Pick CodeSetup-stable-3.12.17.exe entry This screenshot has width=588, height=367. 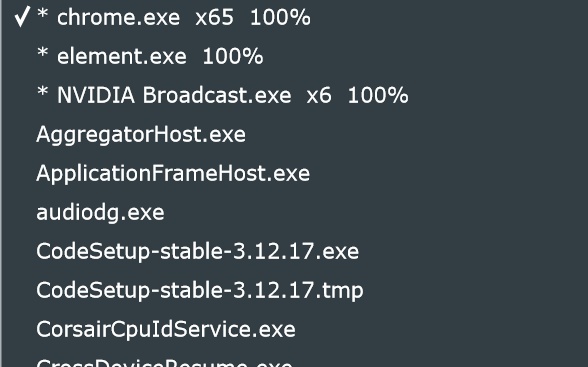[295, 251]
